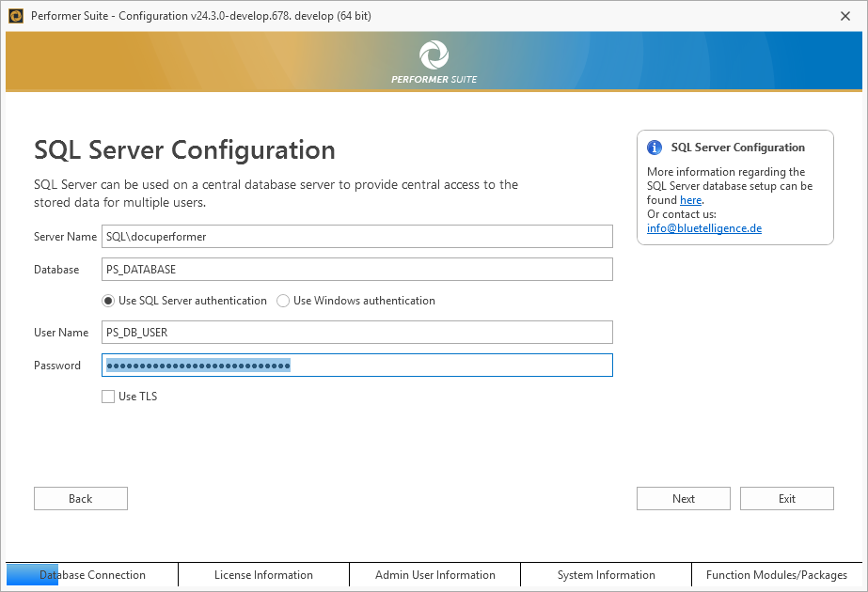868x592 pixels.
Task: Click the blue info icon in help box
Action: pyautogui.click(x=655, y=148)
